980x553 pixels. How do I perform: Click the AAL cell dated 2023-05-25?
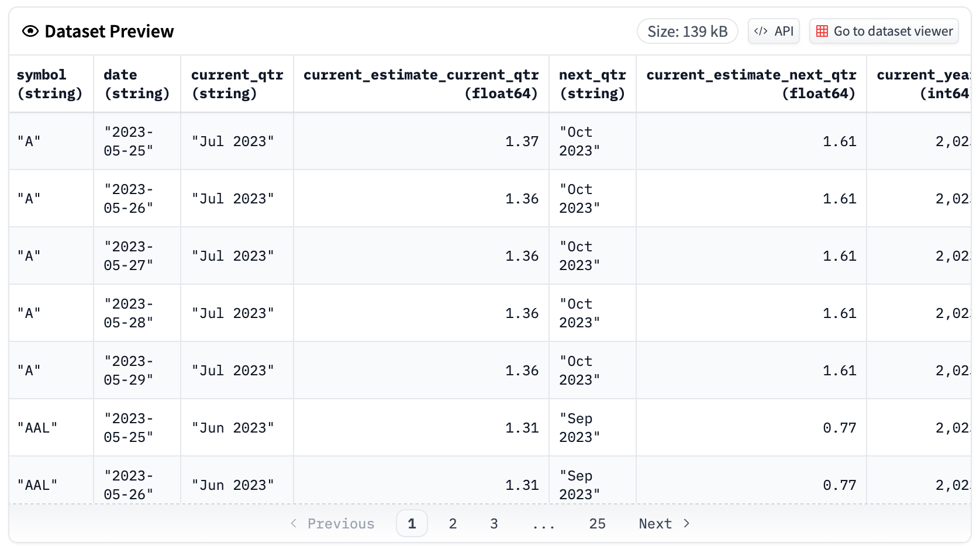click(36, 427)
